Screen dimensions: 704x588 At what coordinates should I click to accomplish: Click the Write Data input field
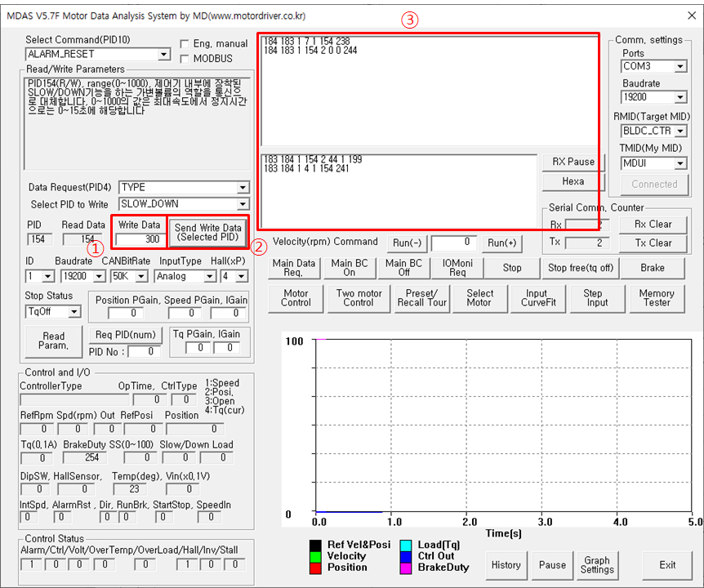[x=139, y=239]
